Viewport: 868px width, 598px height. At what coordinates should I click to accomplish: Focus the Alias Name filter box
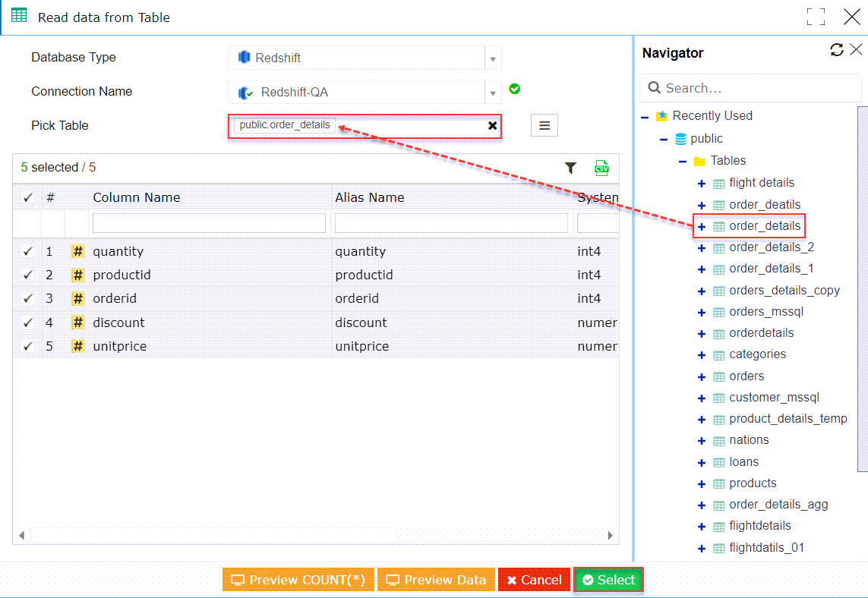[451, 223]
